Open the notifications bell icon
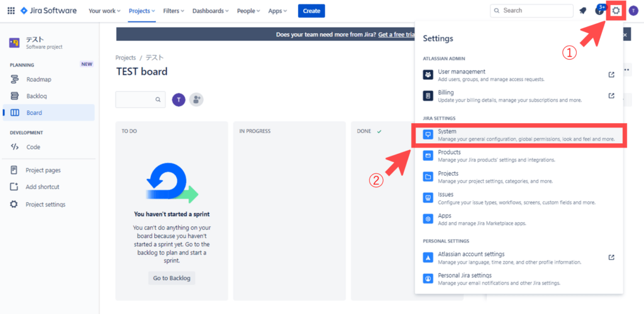644x314 pixels. [583, 11]
